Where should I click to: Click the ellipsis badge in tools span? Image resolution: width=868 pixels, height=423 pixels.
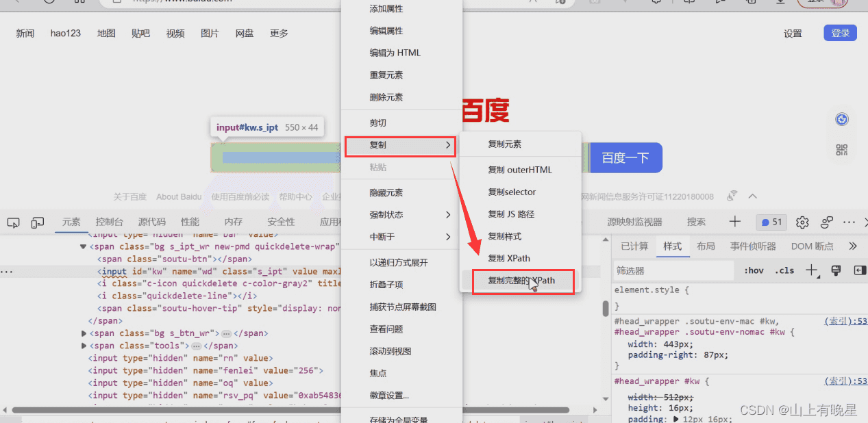[196, 346]
